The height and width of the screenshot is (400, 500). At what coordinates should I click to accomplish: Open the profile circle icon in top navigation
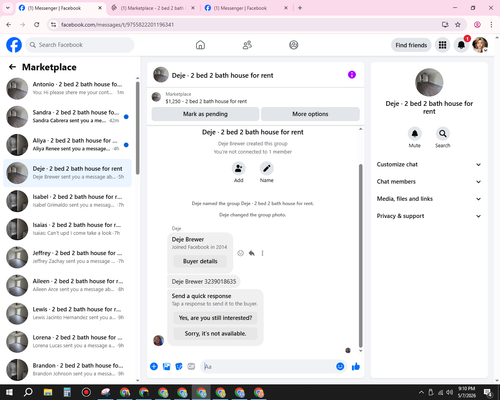tap(294, 45)
